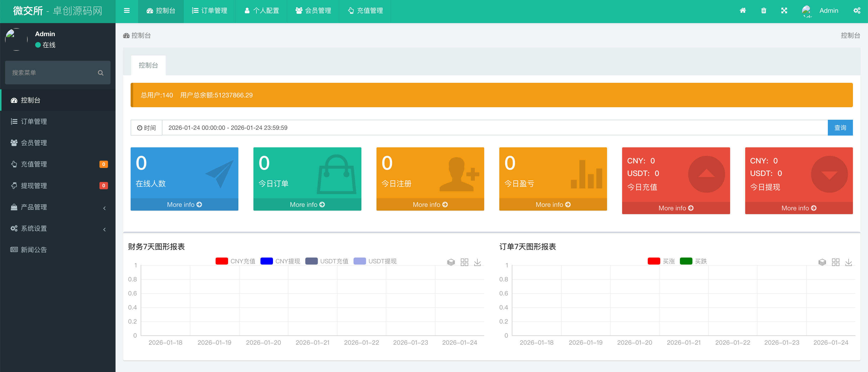868x372 pixels.
Task: Open the 个人配置 navigation tab
Action: (x=261, y=11)
